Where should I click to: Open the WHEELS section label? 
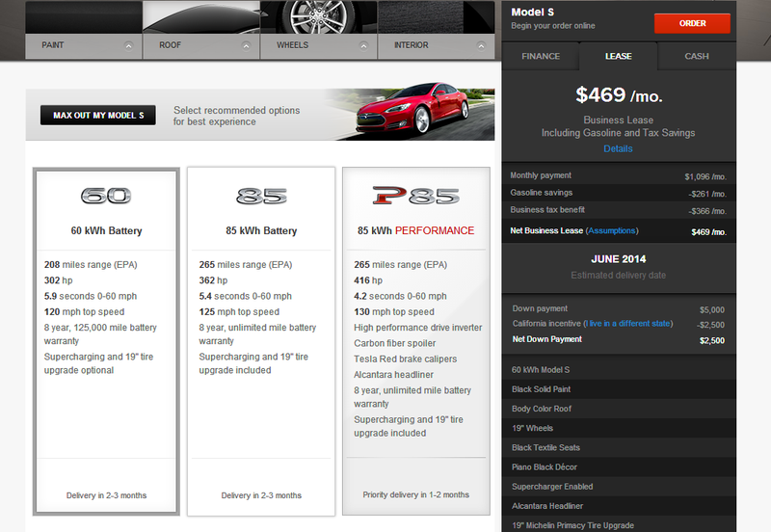(x=293, y=45)
